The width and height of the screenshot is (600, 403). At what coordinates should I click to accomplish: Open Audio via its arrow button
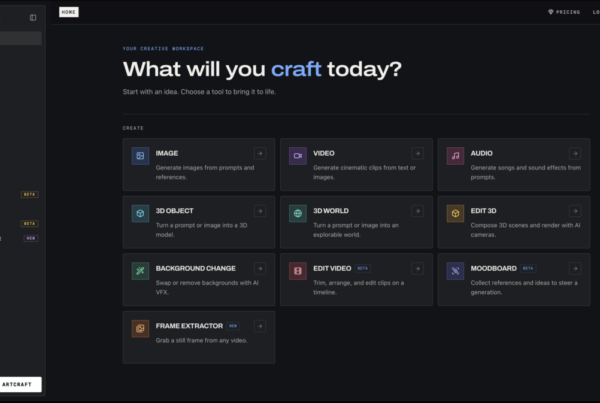(x=575, y=153)
